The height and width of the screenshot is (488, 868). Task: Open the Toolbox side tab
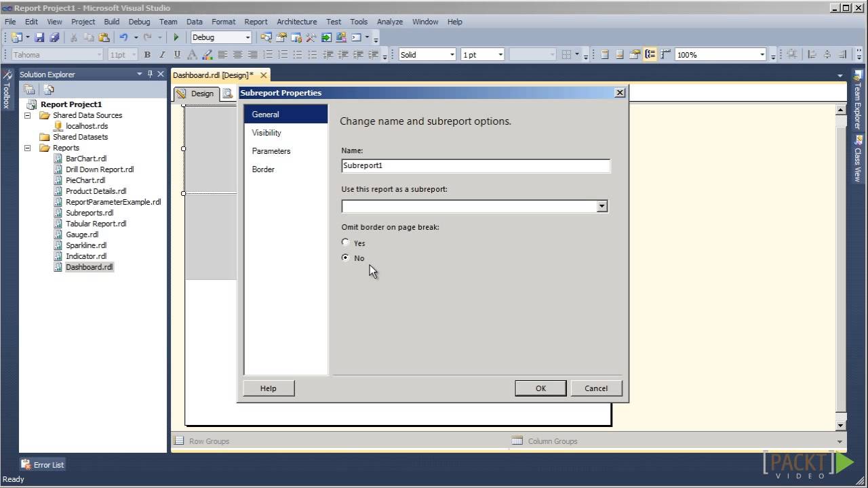pos(7,89)
